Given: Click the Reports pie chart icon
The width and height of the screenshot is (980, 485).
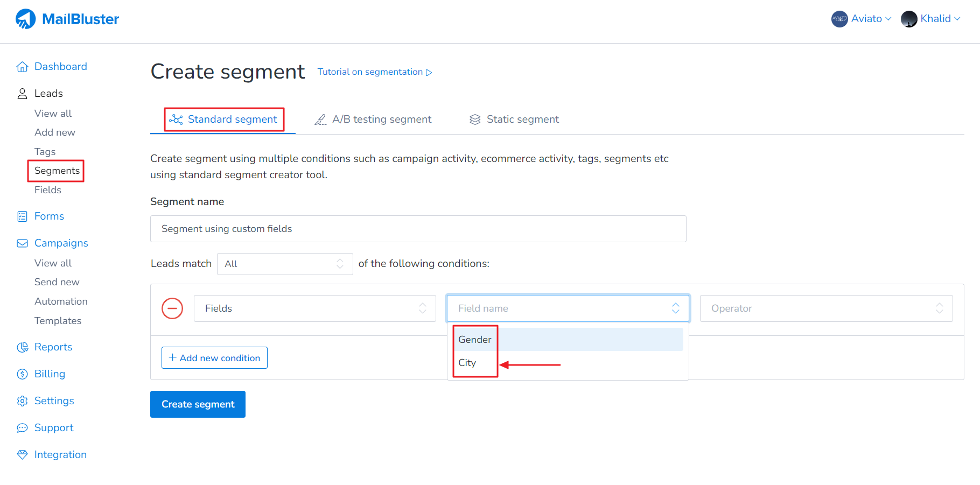Looking at the screenshot, I should (22, 347).
